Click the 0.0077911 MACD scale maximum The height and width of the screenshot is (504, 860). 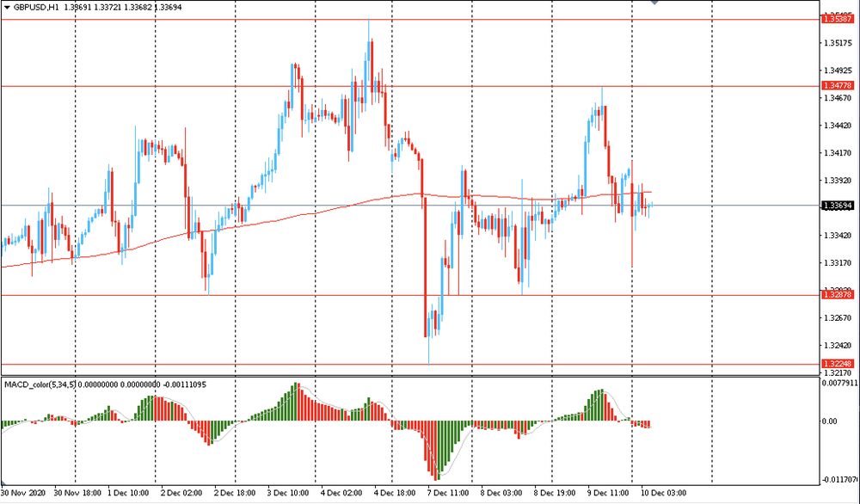pos(839,383)
